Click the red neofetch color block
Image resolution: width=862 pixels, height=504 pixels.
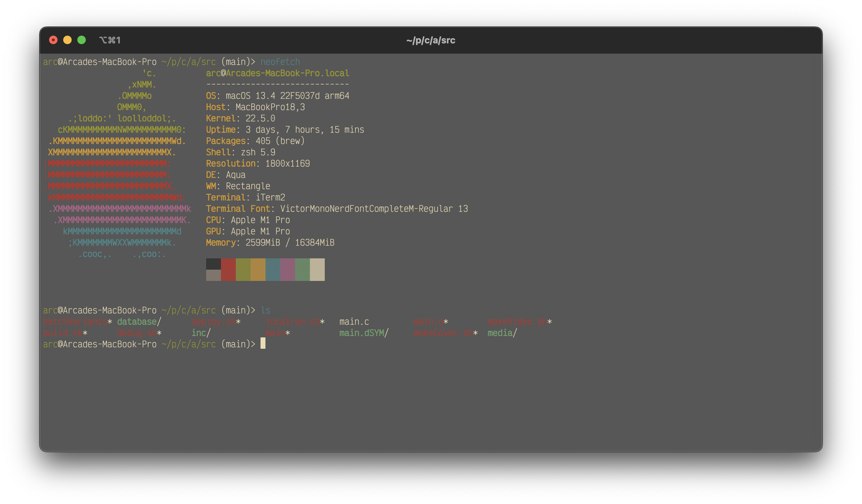pos(228,270)
